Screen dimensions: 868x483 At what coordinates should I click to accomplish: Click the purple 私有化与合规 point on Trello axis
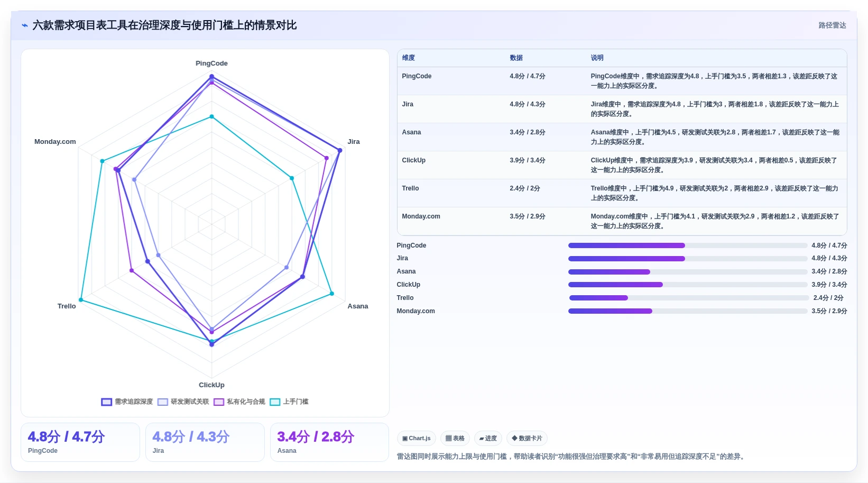[x=132, y=270]
